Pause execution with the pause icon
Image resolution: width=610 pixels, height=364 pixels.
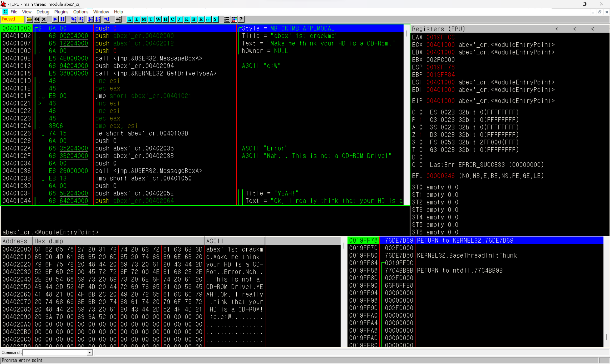pos(62,19)
